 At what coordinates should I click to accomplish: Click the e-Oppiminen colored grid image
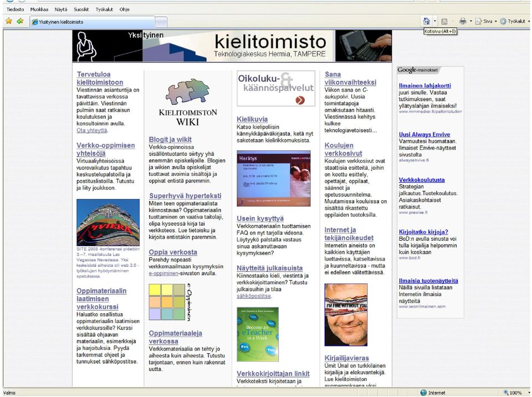click(x=170, y=302)
